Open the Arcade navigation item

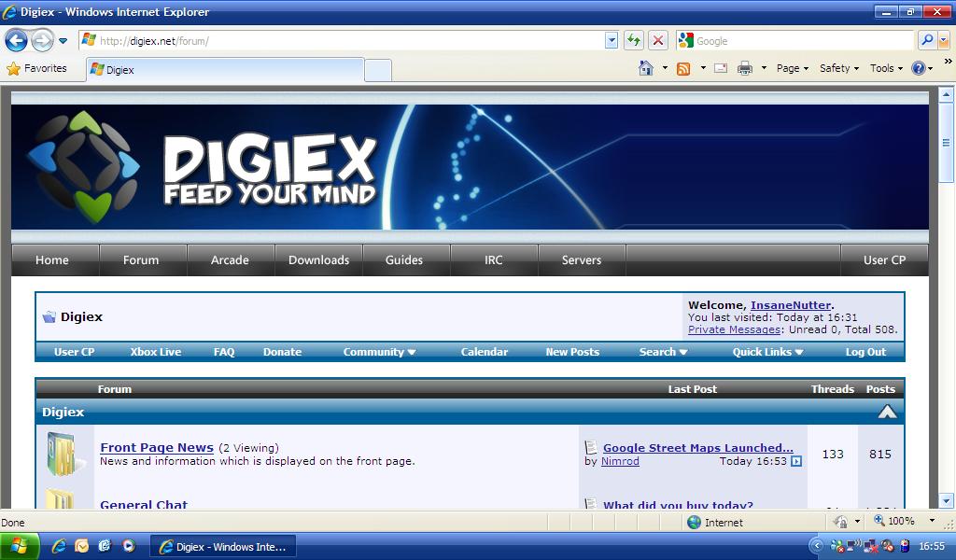pyautogui.click(x=230, y=259)
